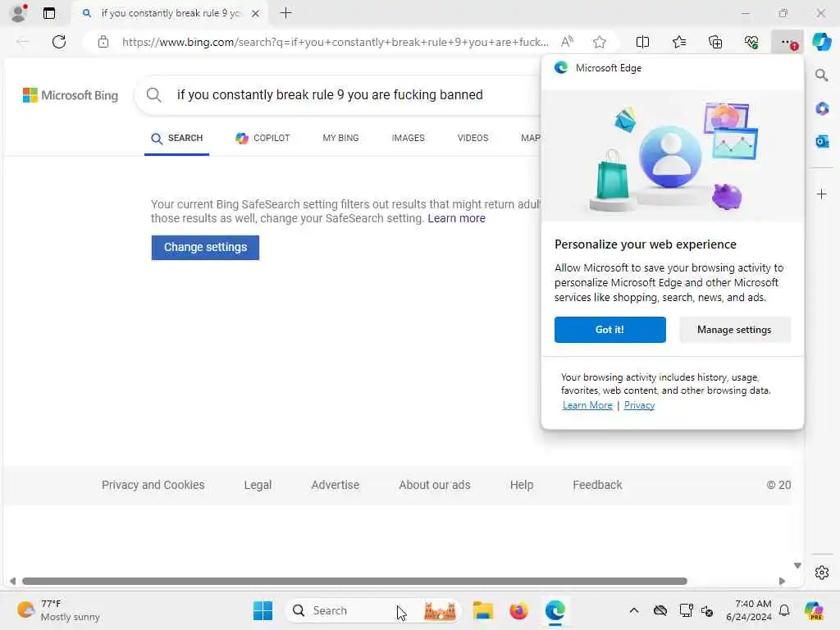This screenshot has height=630, width=840.
Task: Click the Bing search magnifier icon
Action: point(153,95)
